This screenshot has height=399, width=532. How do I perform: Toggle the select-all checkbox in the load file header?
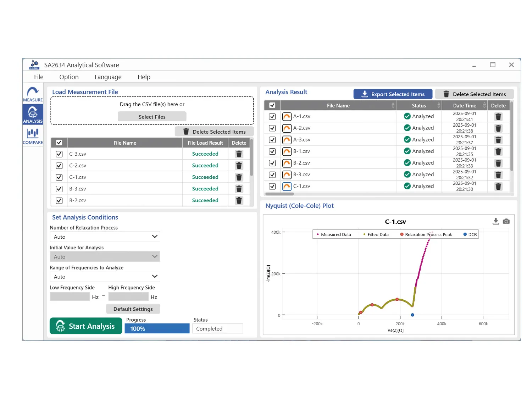59,143
